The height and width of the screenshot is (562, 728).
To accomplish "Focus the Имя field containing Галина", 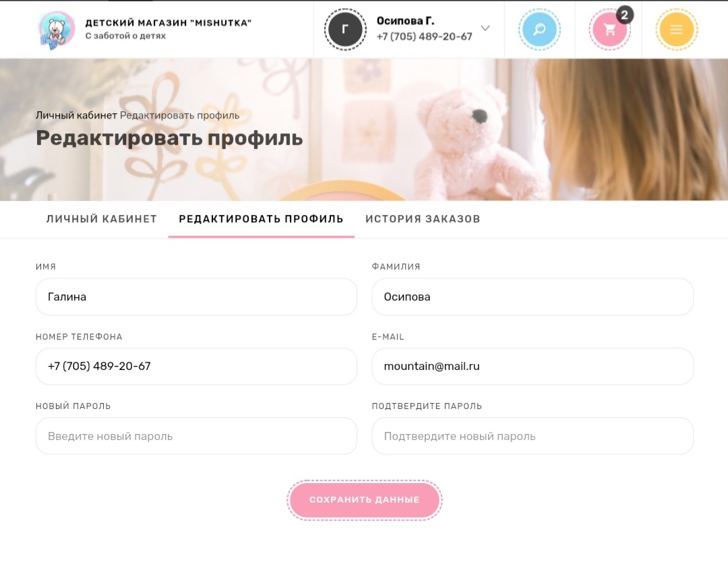I will coord(196,296).
